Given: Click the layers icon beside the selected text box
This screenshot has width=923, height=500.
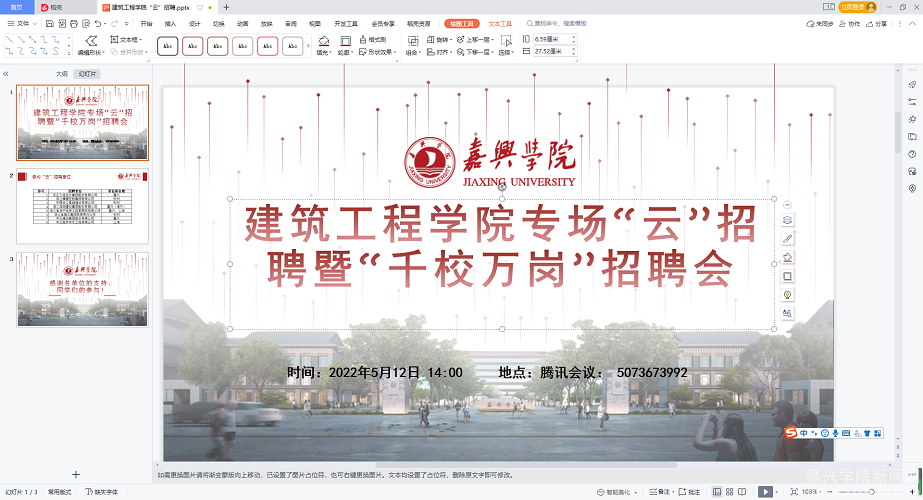Looking at the screenshot, I should (x=787, y=221).
